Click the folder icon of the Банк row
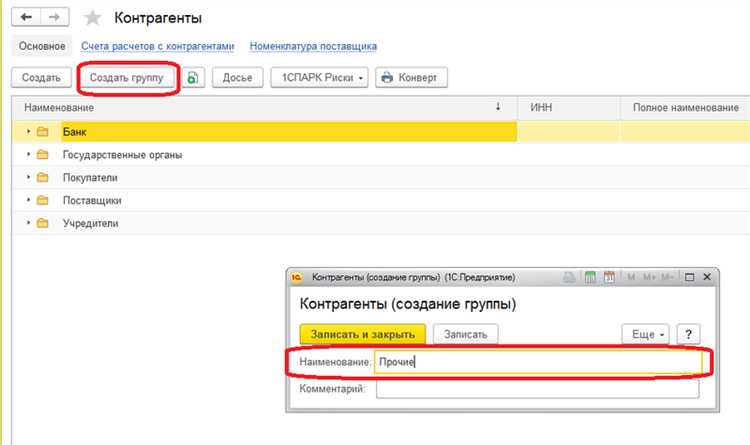 43,132
